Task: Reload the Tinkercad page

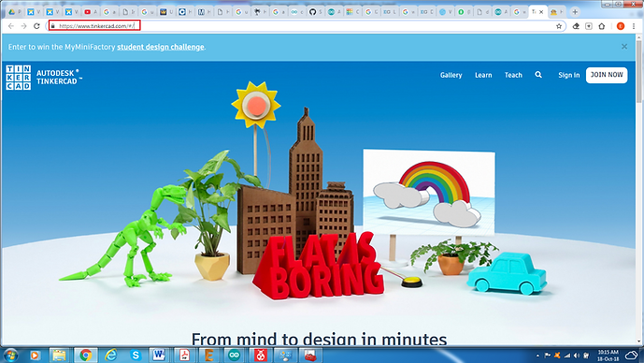Action: (36, 26)
